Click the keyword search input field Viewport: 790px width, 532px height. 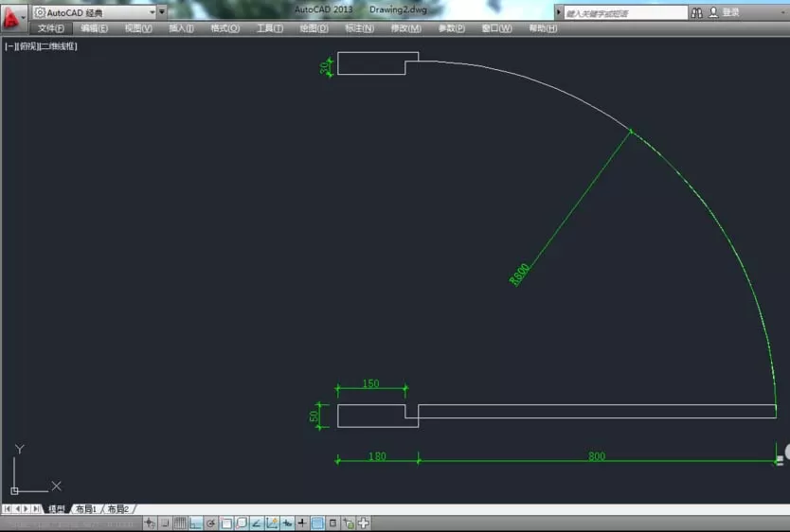click(x=625, y=13)
